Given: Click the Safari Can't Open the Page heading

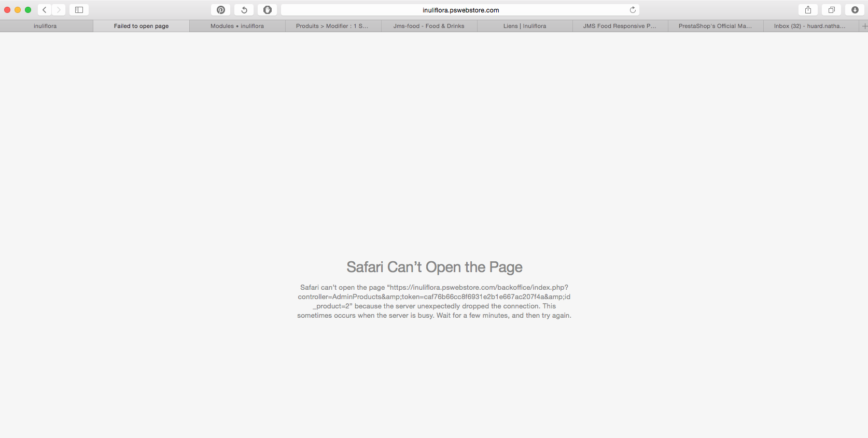Looking at the screenshot, I should [435, 267].
